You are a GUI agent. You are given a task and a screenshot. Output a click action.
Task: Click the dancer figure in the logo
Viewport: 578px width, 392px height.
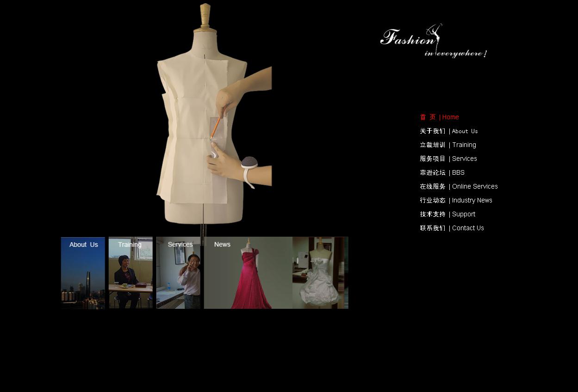435,33
